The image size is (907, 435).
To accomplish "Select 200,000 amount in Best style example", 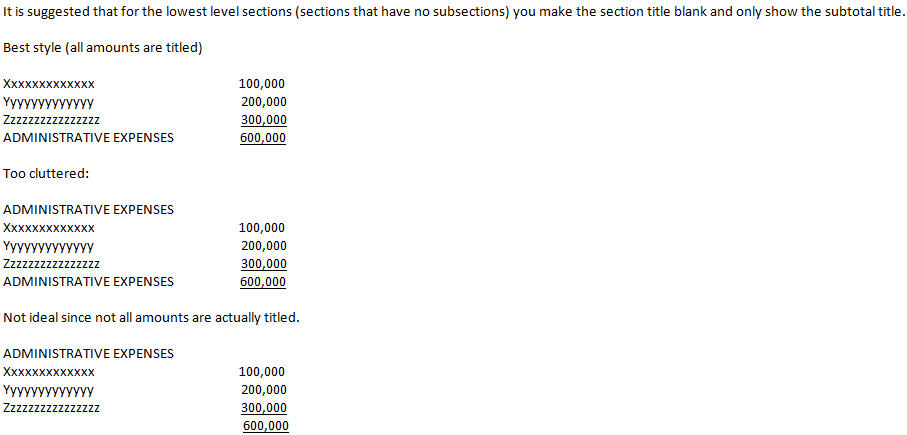I will (264, 102).
